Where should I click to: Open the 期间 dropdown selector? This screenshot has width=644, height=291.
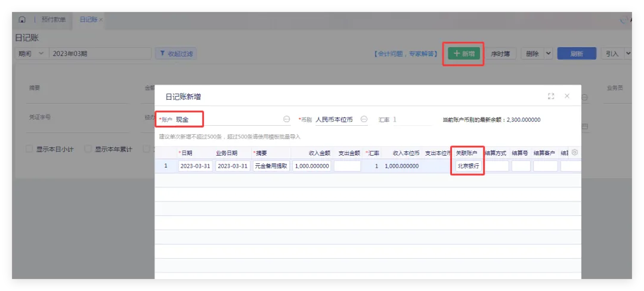[32, 53]
